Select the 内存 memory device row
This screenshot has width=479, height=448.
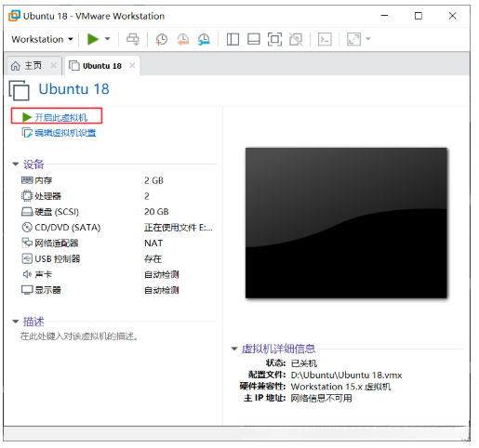pos(118,180)
